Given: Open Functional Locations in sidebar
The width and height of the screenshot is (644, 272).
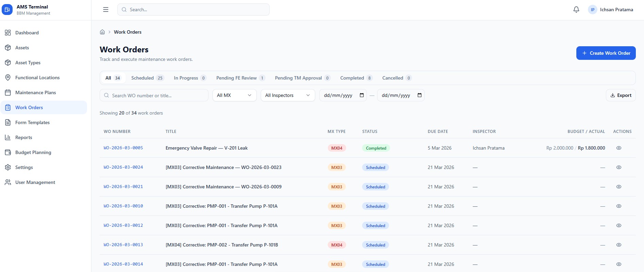Looking at the screenshot, I should point(37,78).
